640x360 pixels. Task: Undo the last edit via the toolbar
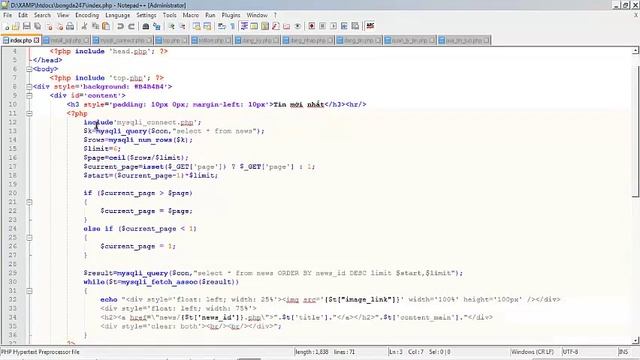pyautogui.click(x=120, y=27)
